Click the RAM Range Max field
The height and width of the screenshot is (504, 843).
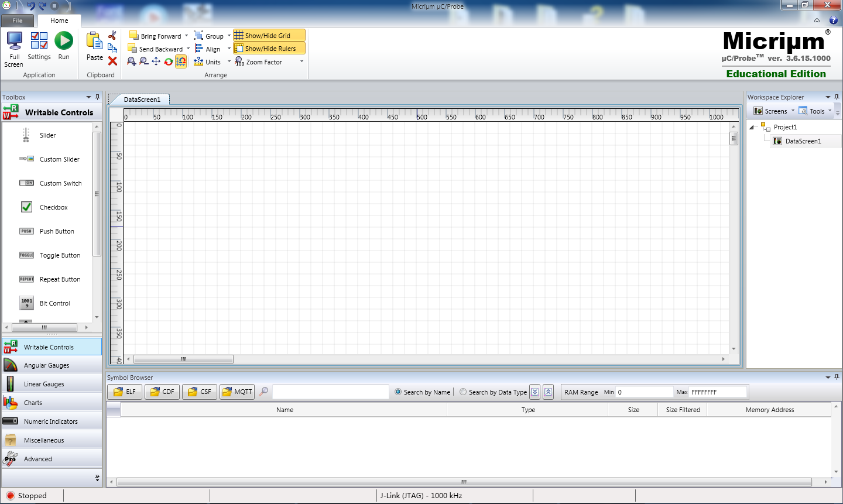pos(718,392)
